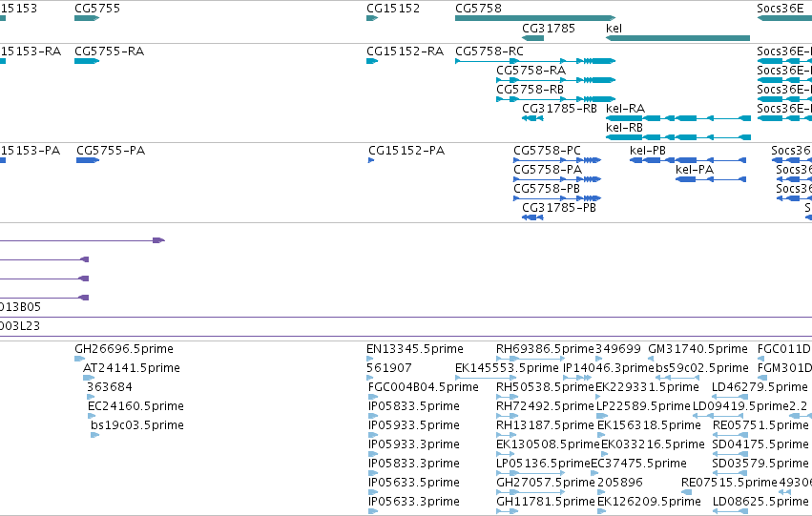The image size is (812, 516).
Task: Click the kel-PB protein label
Action: click(x=648, y=151)
